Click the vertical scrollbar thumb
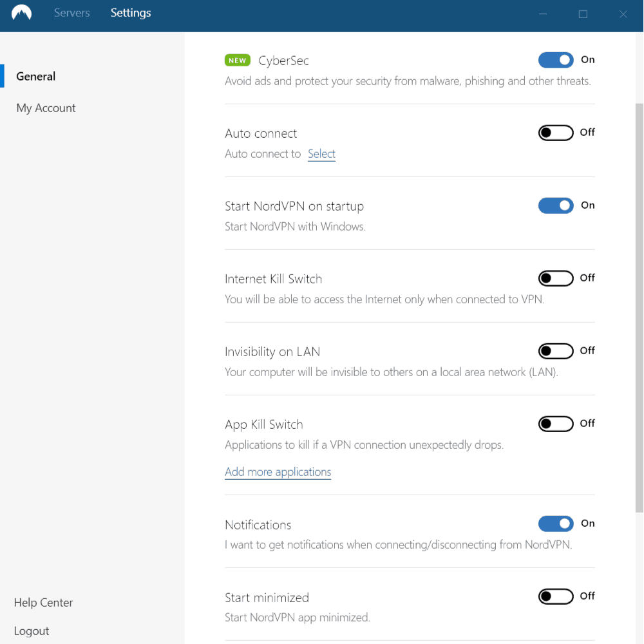This screenshot has width=644, height=644. [x=639, y=308]
